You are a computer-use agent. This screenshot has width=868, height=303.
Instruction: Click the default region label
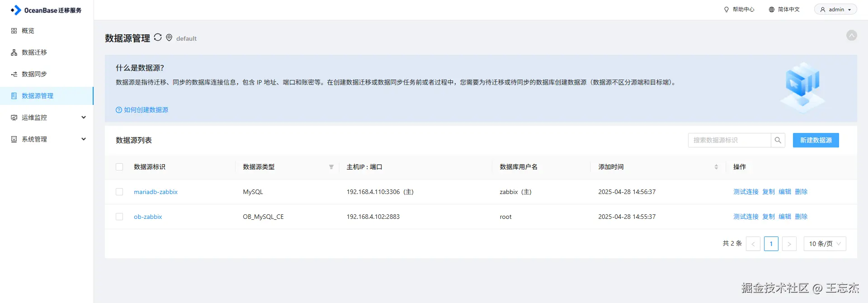(x=186, y=38)
